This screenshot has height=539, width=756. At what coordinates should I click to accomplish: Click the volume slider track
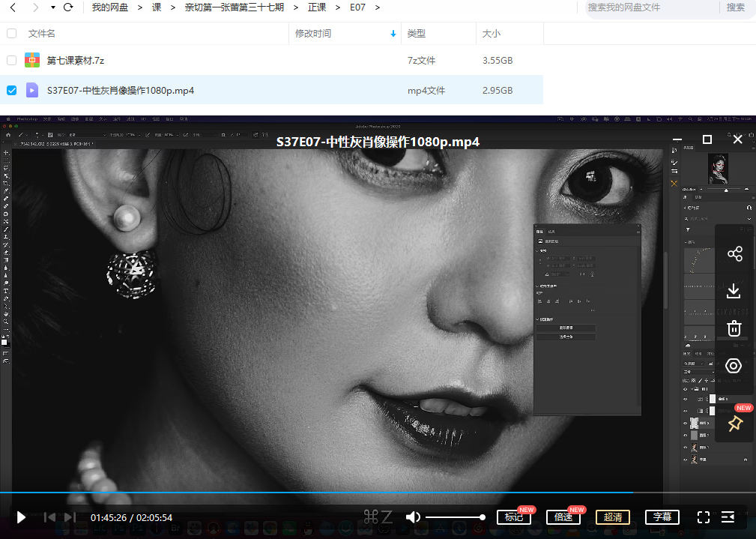[x=453, y=517]
